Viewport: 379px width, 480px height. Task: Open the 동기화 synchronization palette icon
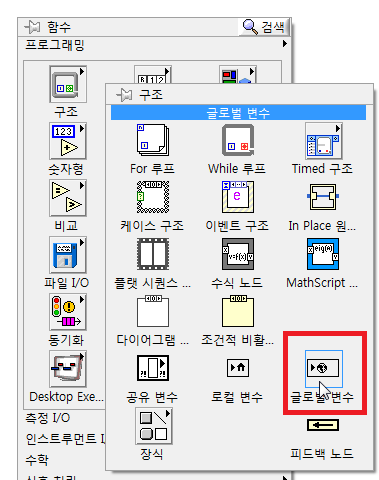tap(68, 312)
